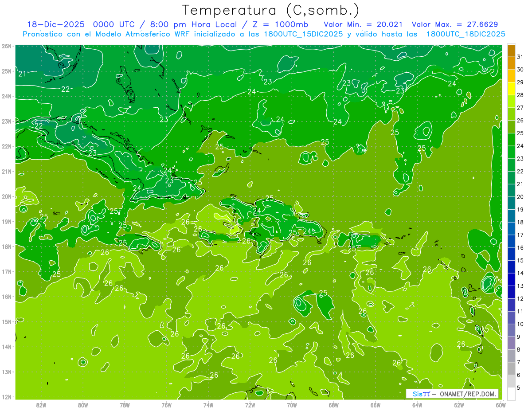Click the 68W longitude axis label
532x411 pixels.
click(x=333, y=404)
